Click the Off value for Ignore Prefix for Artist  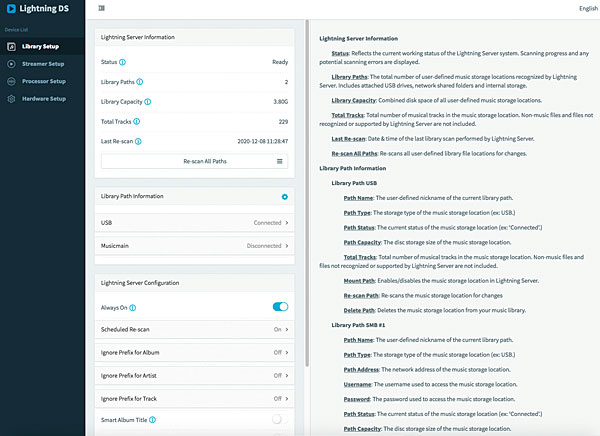277,376
